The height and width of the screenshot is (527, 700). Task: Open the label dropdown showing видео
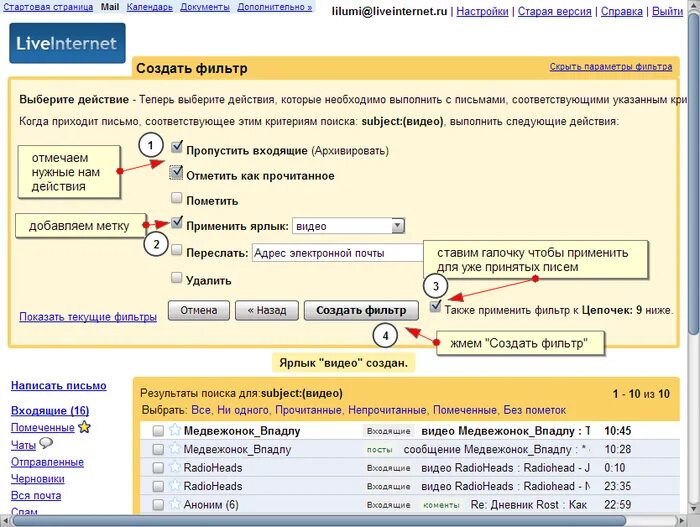click(x=348, y=226)
